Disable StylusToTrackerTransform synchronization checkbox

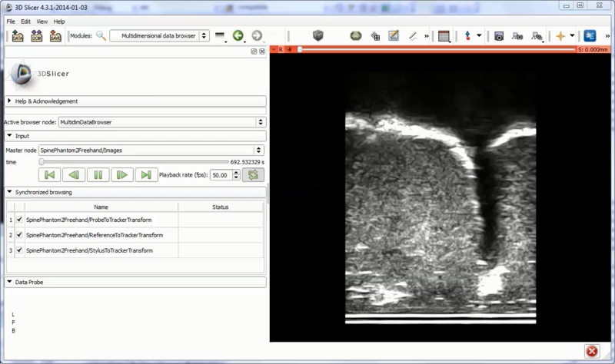[19, 250]
